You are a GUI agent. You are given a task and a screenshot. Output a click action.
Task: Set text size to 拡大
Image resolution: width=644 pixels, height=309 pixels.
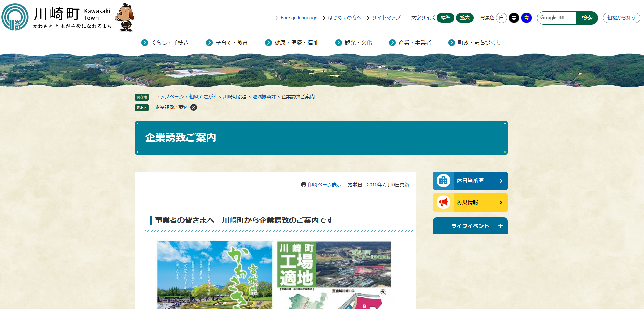(465, 18)
